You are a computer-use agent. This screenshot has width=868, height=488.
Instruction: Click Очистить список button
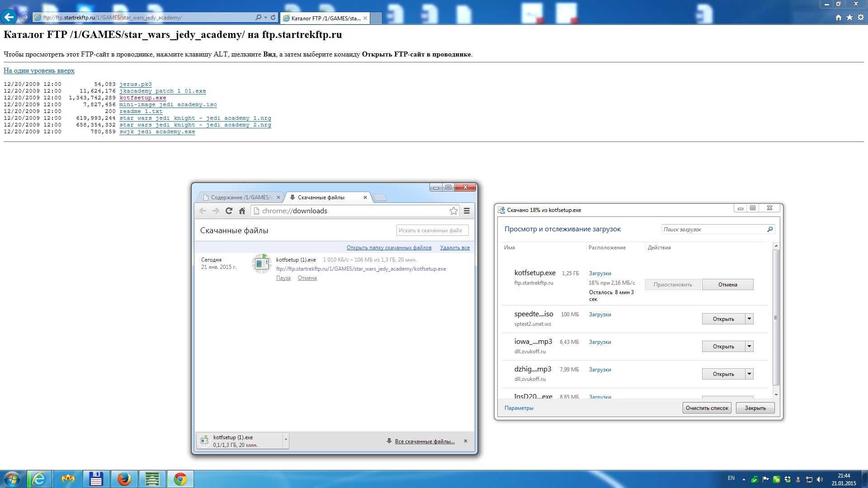(x=707, y=408)
